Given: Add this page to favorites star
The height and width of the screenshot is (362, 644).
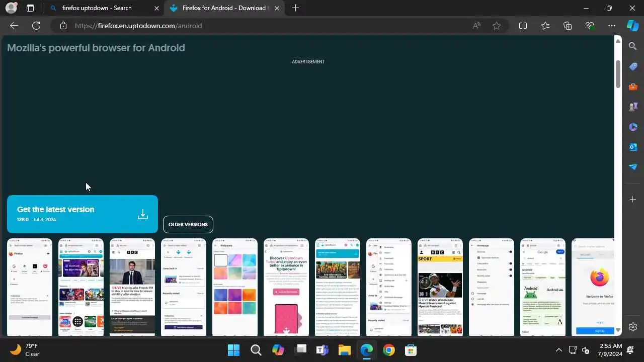Looking at the screenshot, I should (497, 26).
